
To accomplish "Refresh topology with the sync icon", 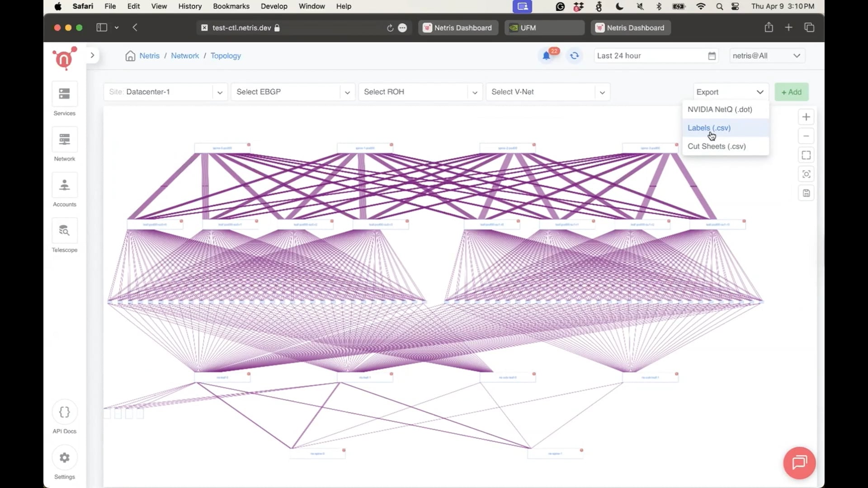I will tap(574, 56).
